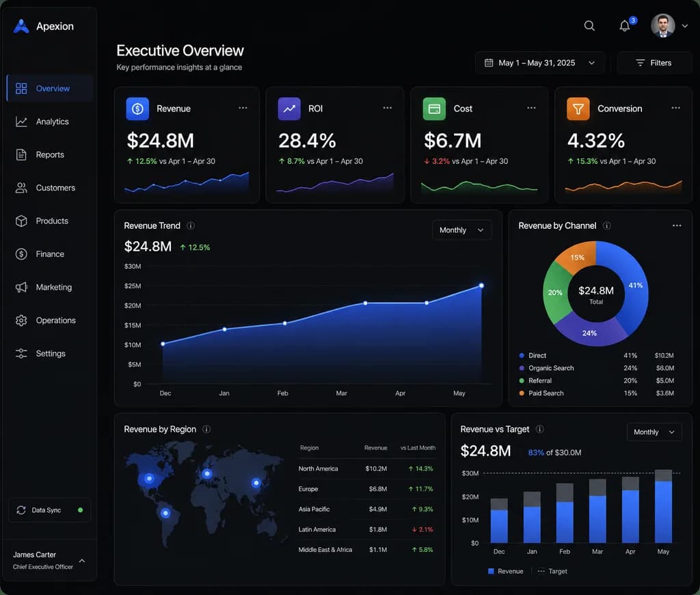Click the North America table row
The height and width of the screenshot is (595, 700).
pyautogui.click(x=366, y=469)
